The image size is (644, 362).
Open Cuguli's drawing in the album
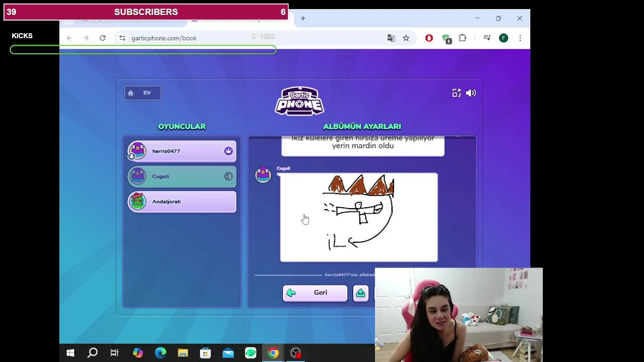[x=359, y=217]
